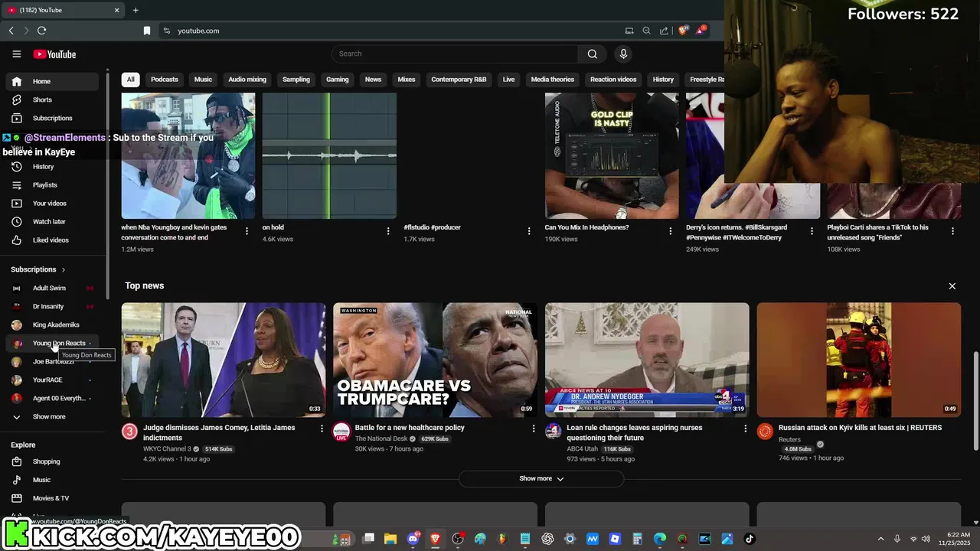Open Agent 00 Everything channel subscription

52,398
